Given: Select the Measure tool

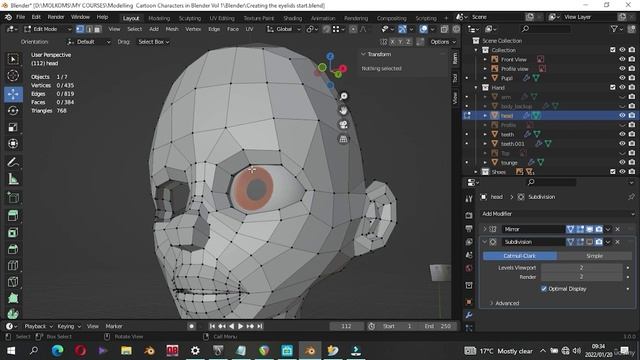Looking at the screenshot, I should coord(13,179).
